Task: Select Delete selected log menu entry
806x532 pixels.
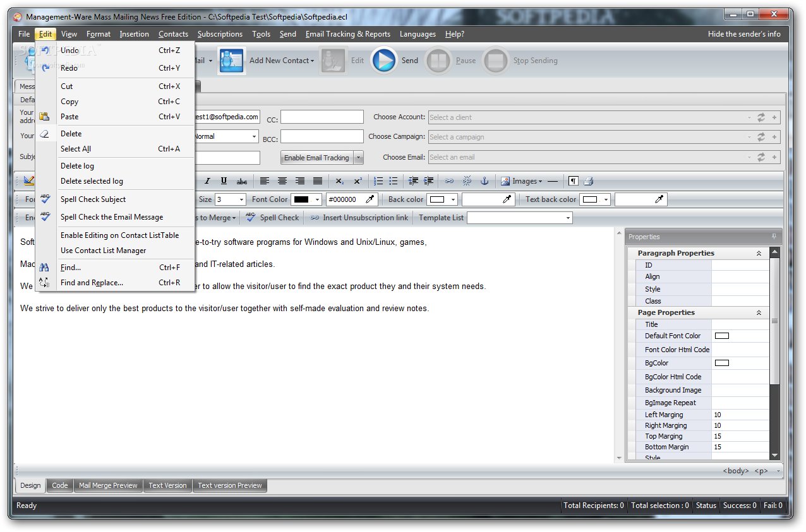Action: pyautogui.click(x=116, y=181)
